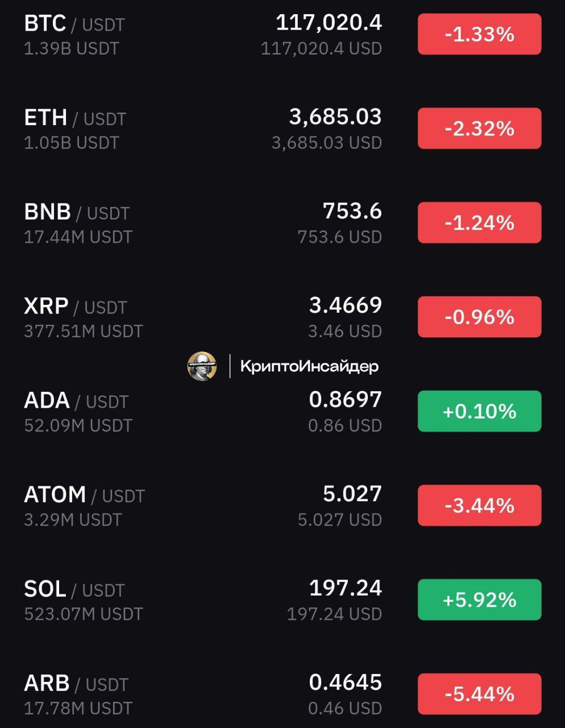Click the red -1.33% BTC change badge
Image resolution: width=565 pixels, height=728 pixels.
coord(479,35)
